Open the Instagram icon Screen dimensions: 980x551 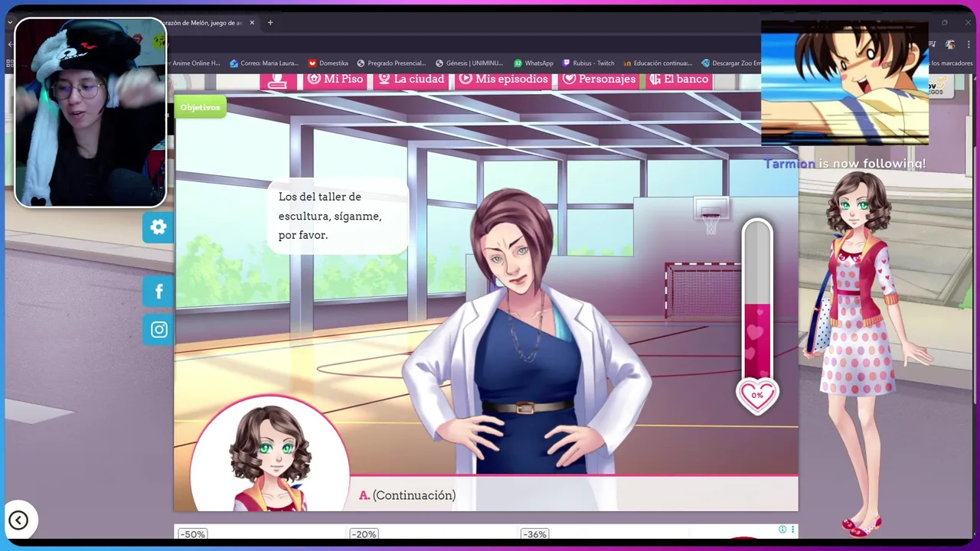point(158,330)
